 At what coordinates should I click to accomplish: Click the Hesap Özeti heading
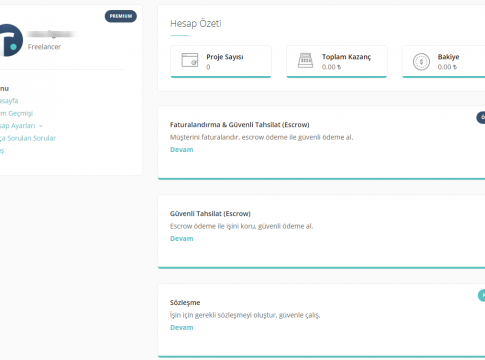(196, 23)
